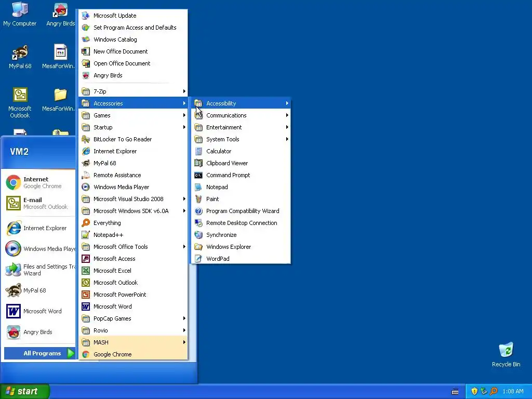The width and height of the screenshot is (532, 399).
Task: Open Set Program Access and Defaults
Action: (133, 28)
